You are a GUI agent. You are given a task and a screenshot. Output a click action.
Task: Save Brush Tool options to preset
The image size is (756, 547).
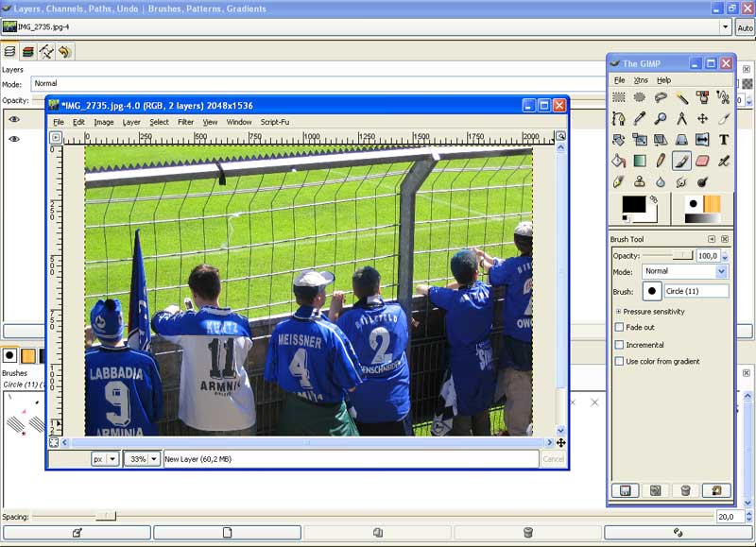pyautogui.click(x=626, y=490)
